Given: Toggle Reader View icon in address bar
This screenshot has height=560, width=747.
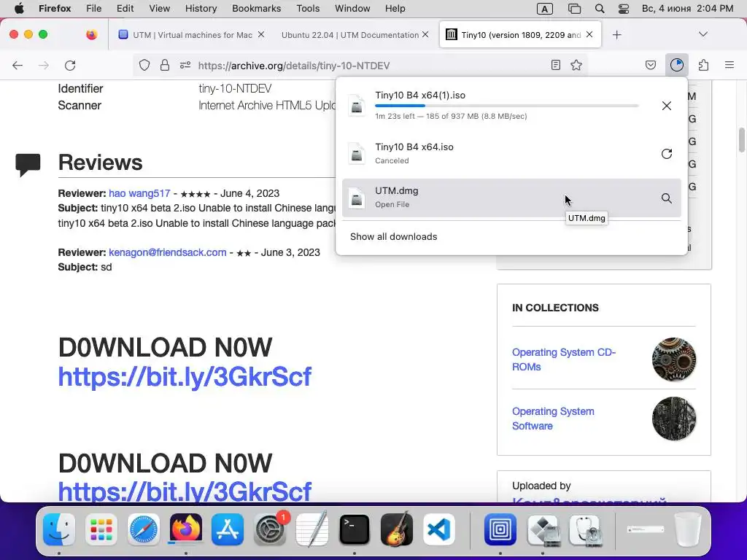Looking at the screenshot, I should pyautogui.click(x=555, y=65).
